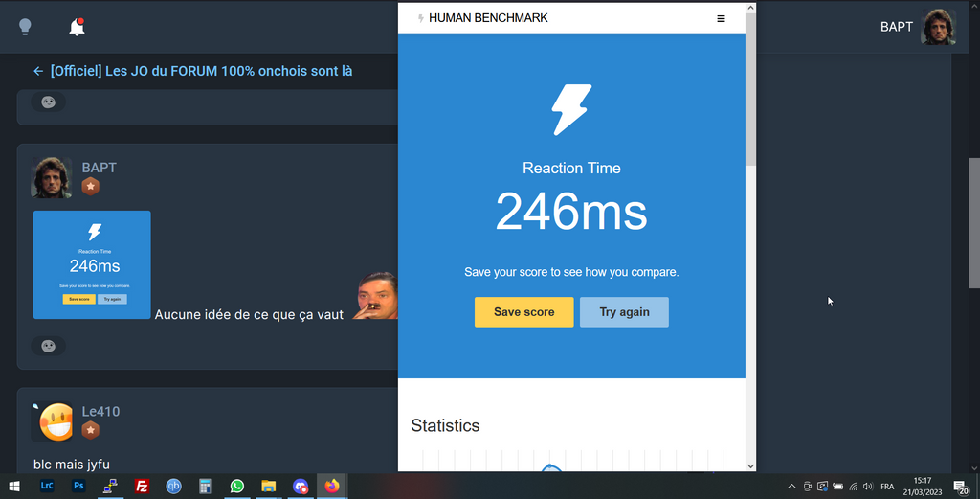This screenshot has width=980, height=499.
Task: Click the emoji reaction button in the top post
Action: (48, 102)
